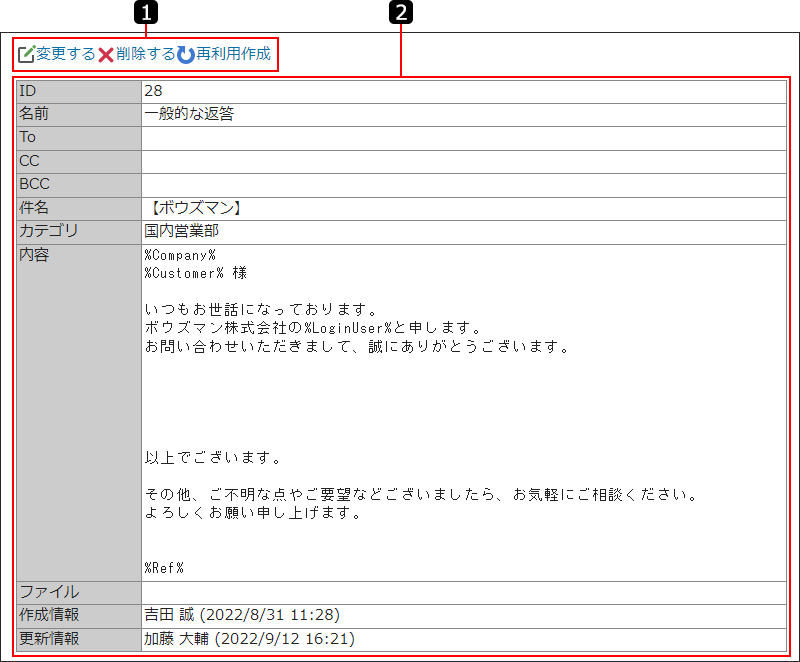Click the line いつもお世話になっております。
Image resolution: width=800 pixels, height=662 pixels.
pyautogui.click(x=261, y=310)
